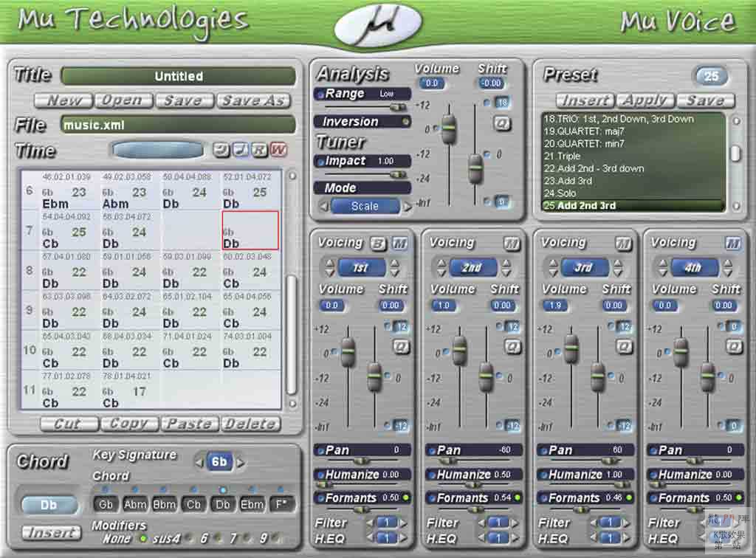The height and width of the screenshot is (558, 756).
Task: Click the right stepper arrows on 2nd Voicing
Action: tap(506, 268)
